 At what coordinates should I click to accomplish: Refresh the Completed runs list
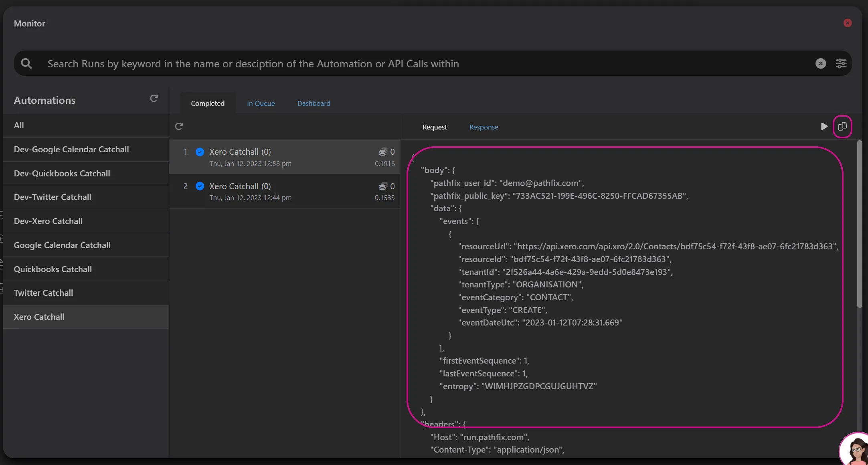(179, 126)
